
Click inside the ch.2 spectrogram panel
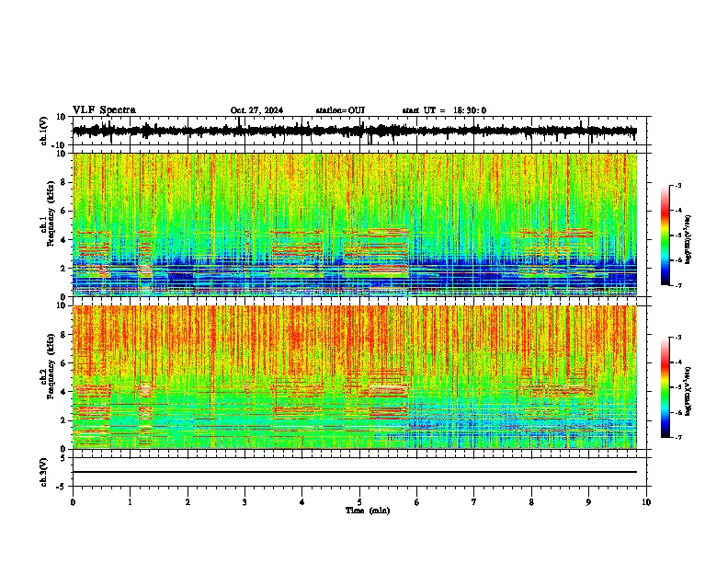[355, 377]
